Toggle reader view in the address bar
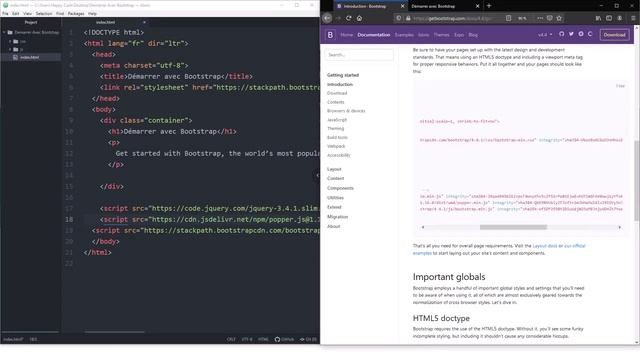 (x=508, y=18)
